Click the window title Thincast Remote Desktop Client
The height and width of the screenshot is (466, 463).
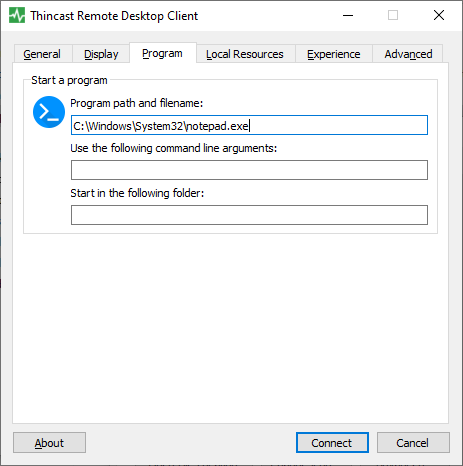coord(114,16)
